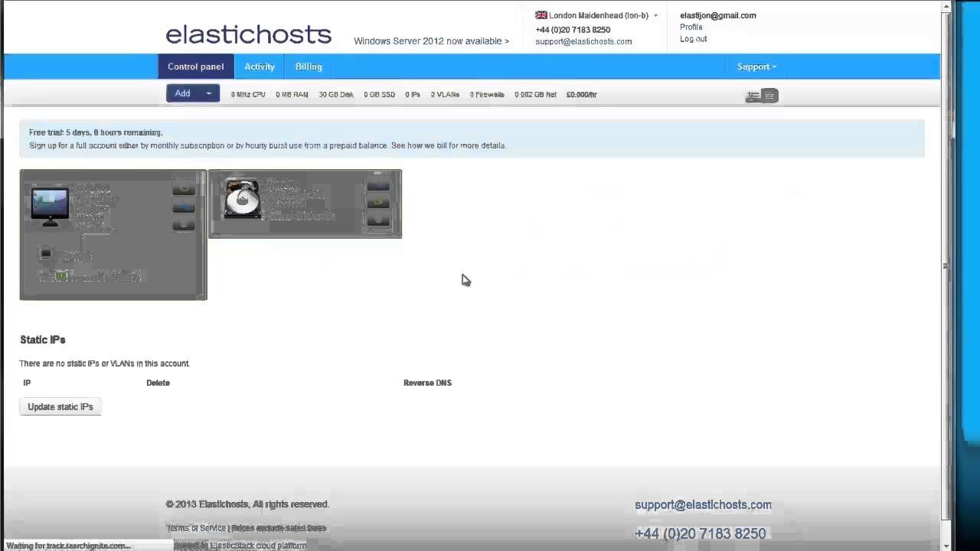Click scrollbar down arrow at bottom

946,546
